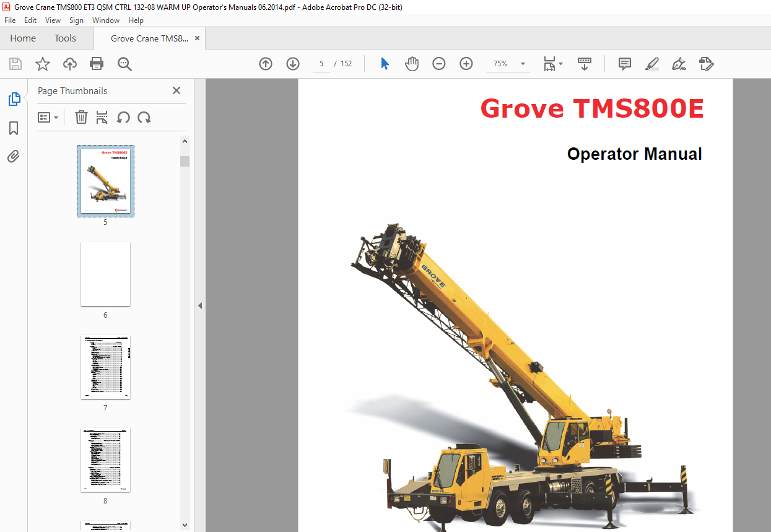Close the Page Thumbnails panel
The image size is (771, 532).
pyautogui.click(x=176, y=90)
